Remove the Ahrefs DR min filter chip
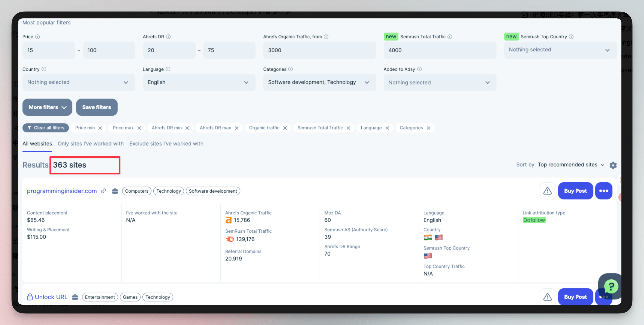This screenshot has width=644, height=325. coord(187,128)
